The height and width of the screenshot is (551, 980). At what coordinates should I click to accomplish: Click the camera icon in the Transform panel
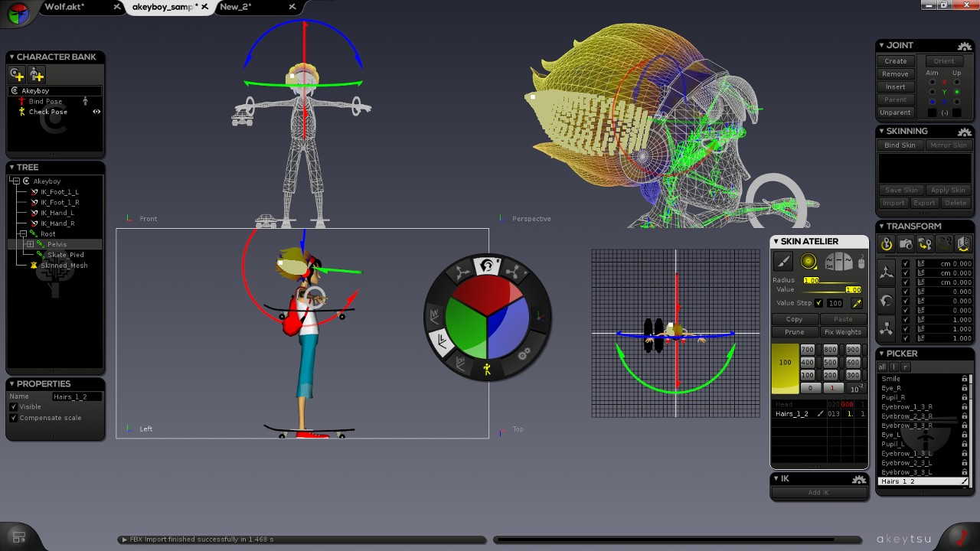pyautogui.click(x=906, y=244)
